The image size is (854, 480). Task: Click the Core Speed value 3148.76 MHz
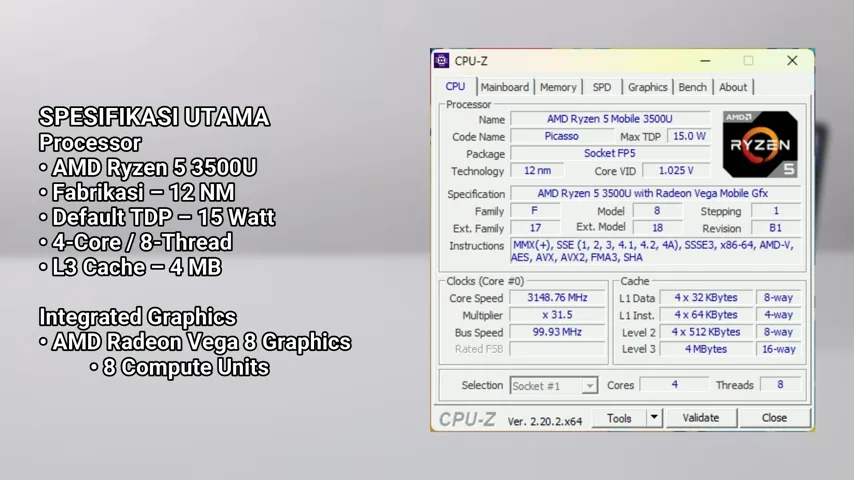coord(557,297)
